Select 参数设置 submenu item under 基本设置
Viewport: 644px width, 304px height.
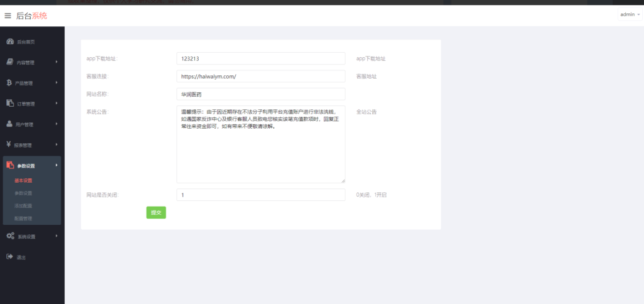(23, 193)
